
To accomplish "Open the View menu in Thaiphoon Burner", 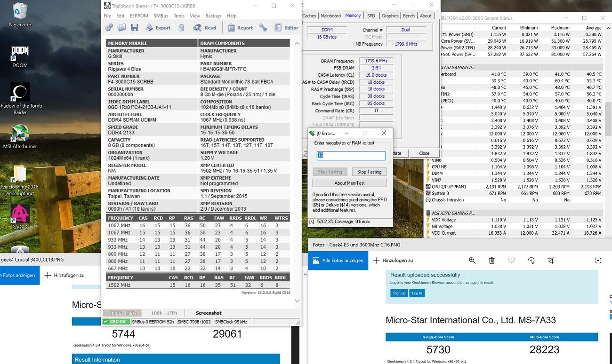I will pyautogui.click(x=195, y=16).
